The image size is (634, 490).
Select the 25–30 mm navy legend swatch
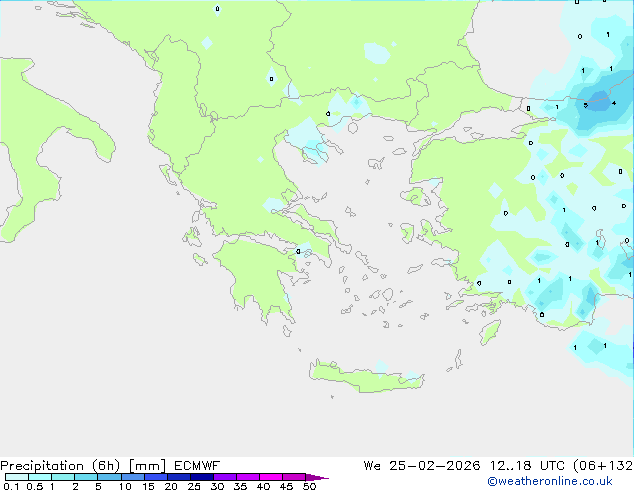[201, 477]
